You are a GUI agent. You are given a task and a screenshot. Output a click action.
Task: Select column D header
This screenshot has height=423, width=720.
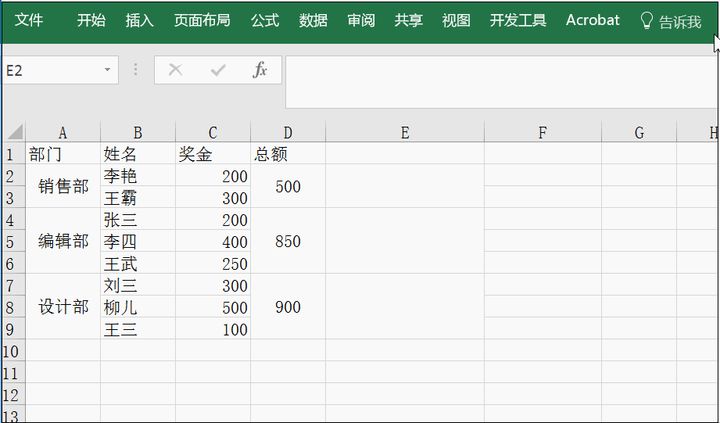[x=288, y=133]
